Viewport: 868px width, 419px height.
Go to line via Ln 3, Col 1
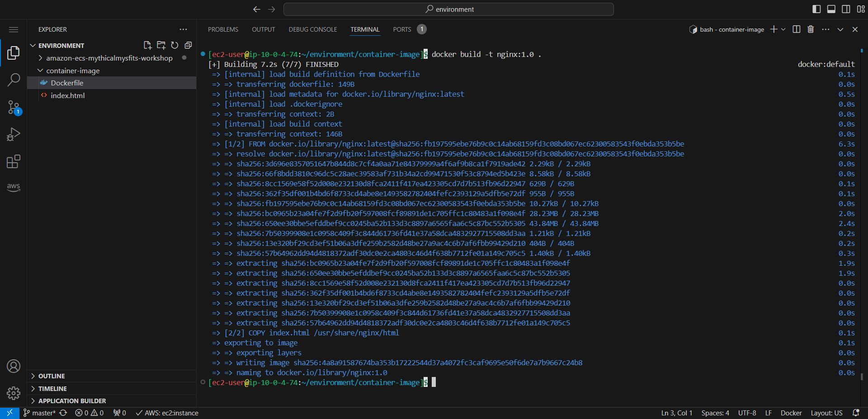(x=677, y=413)
